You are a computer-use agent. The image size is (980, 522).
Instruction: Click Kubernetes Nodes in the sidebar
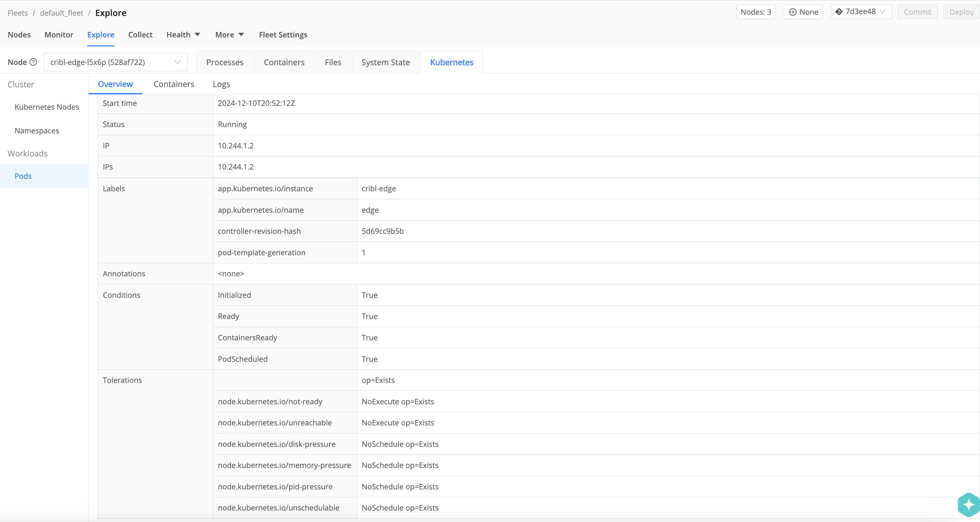click(x=46, y=107)
